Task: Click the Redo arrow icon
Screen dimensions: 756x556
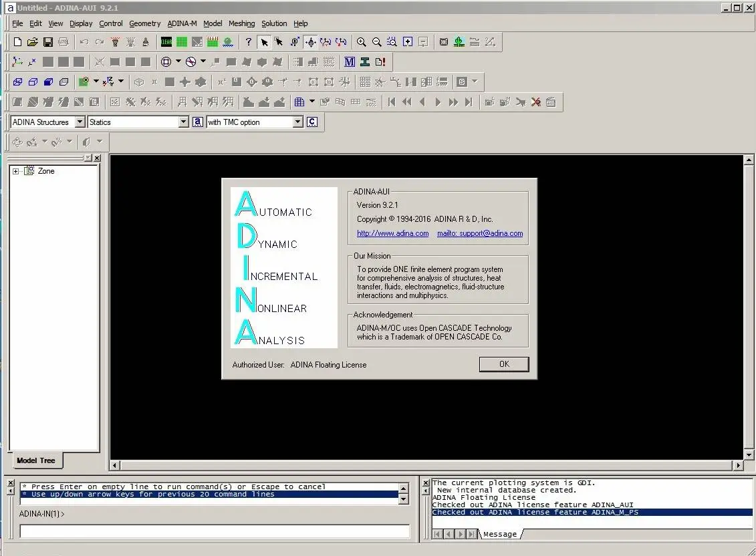Action: pos(100,42)
